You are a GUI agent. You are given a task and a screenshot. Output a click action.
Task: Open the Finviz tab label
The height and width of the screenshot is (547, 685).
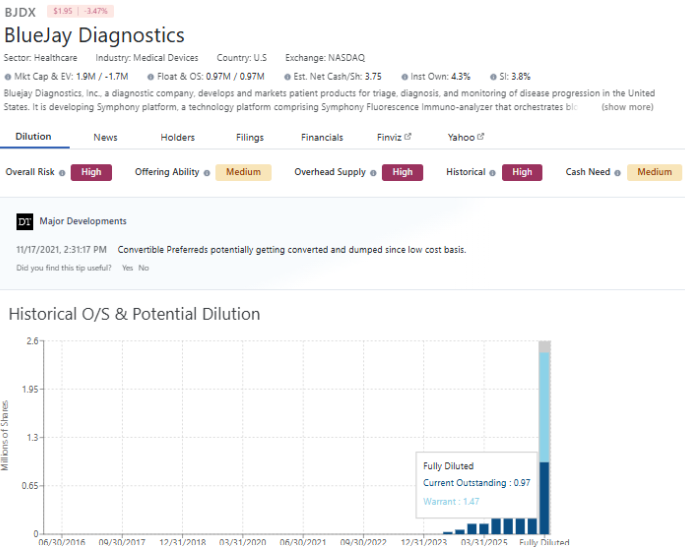389,138
